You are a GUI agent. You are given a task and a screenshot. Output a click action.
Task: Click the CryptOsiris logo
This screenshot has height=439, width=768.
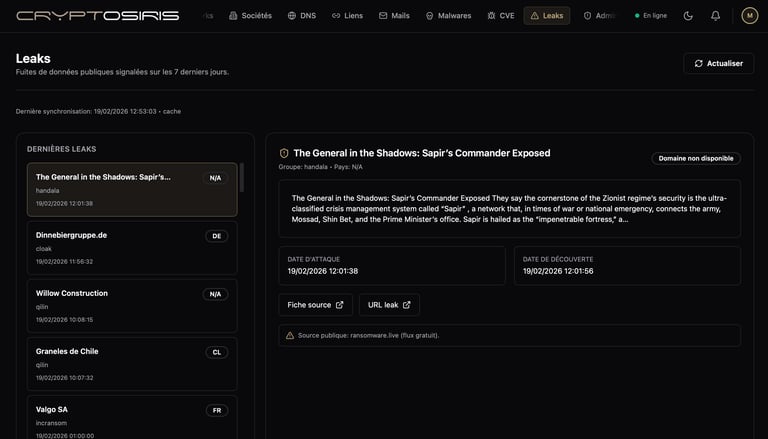point(98,16)
